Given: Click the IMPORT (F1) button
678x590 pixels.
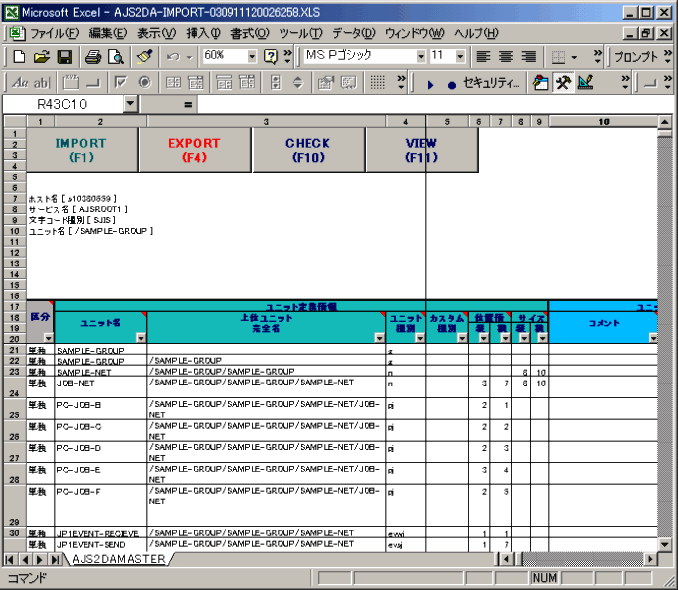Looking at the screenshot, I should click(81, 150).
